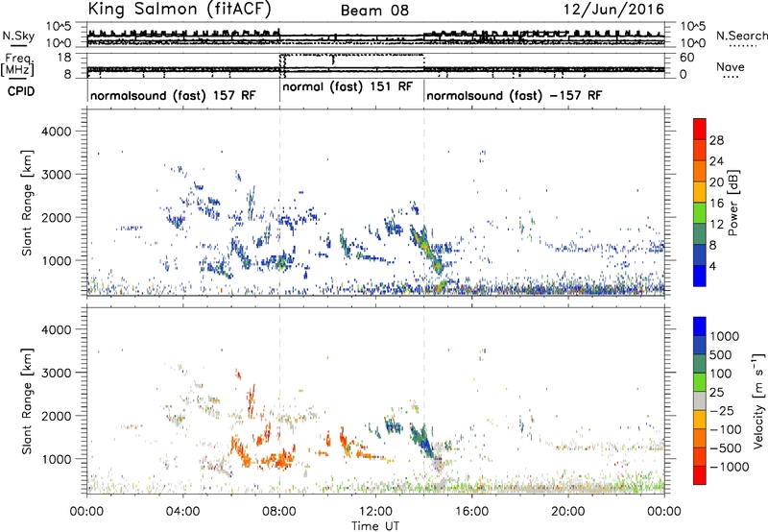Image resolution: width=768 pixels, height=532 pixels.
Task: Click the '04:00' time tick label
Action: [183, 512]
